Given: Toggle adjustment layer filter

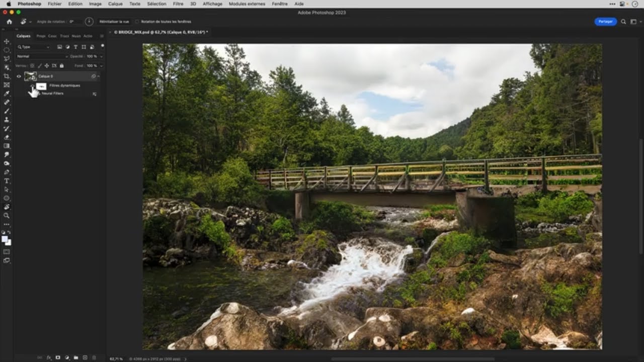Looking at the screenshot, I should point(67,47).
